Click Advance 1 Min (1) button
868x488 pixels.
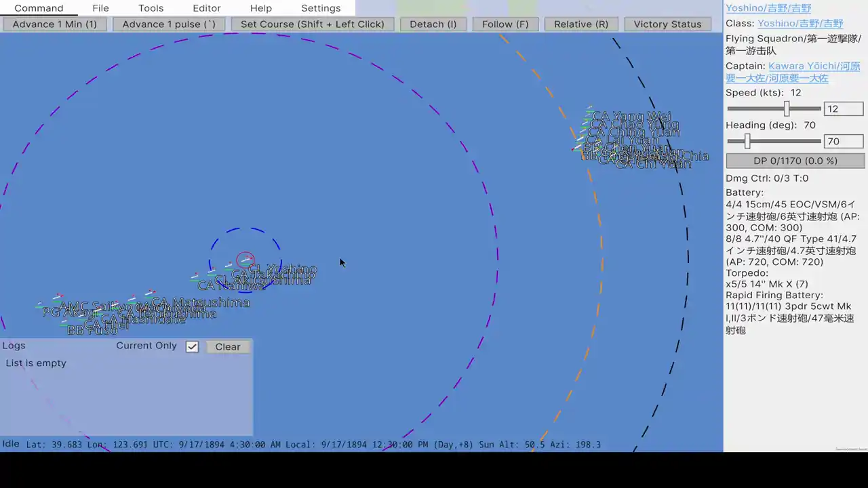tap(55, 24)
